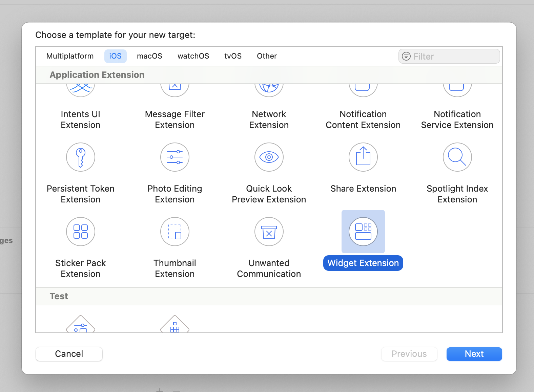Choose the Photo Editing Extension sliders icon
This screenshot has height=392, width=534.
175,157
